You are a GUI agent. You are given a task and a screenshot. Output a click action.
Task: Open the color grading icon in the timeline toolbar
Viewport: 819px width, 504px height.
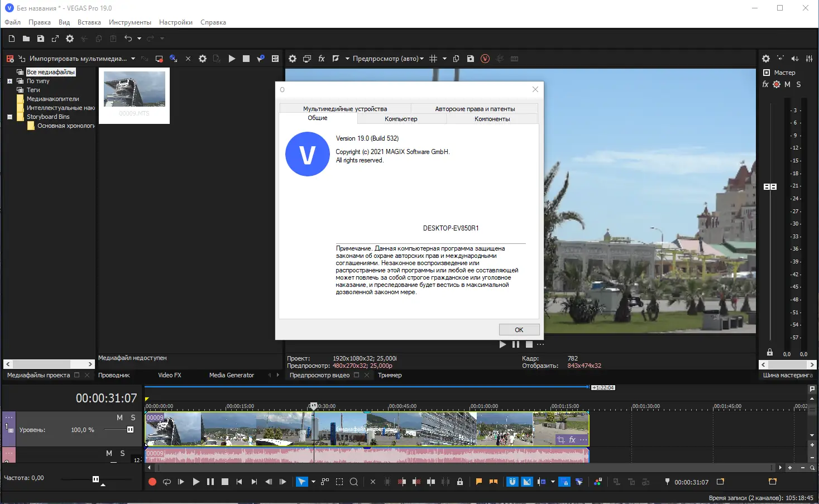[598, 482]
